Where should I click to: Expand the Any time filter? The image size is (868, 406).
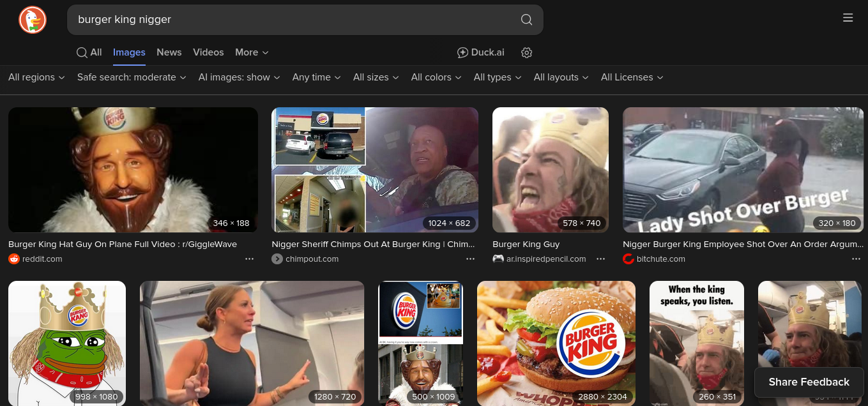[317, 77]
